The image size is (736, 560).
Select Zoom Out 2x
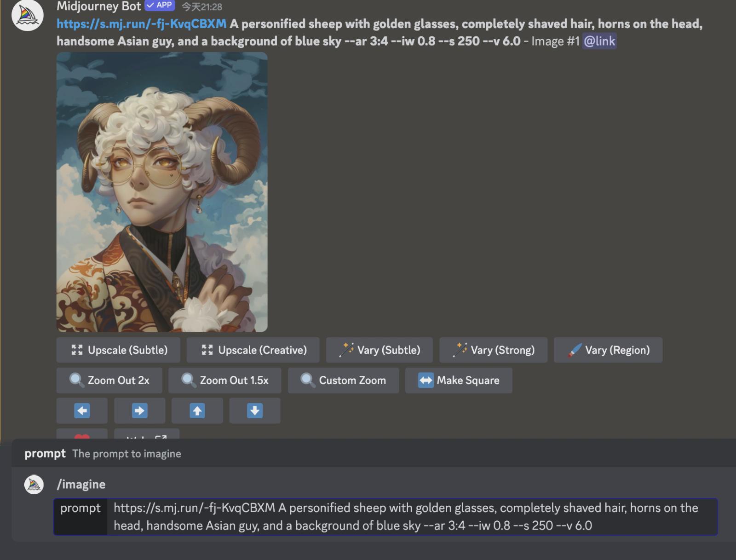click(x=109, y=380)
